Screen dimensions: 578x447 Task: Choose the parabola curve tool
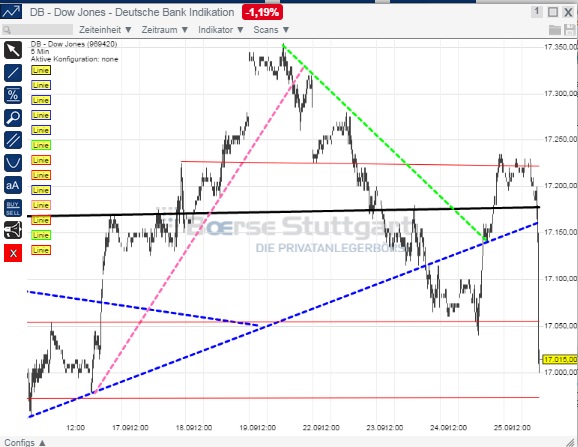(13, 163)
